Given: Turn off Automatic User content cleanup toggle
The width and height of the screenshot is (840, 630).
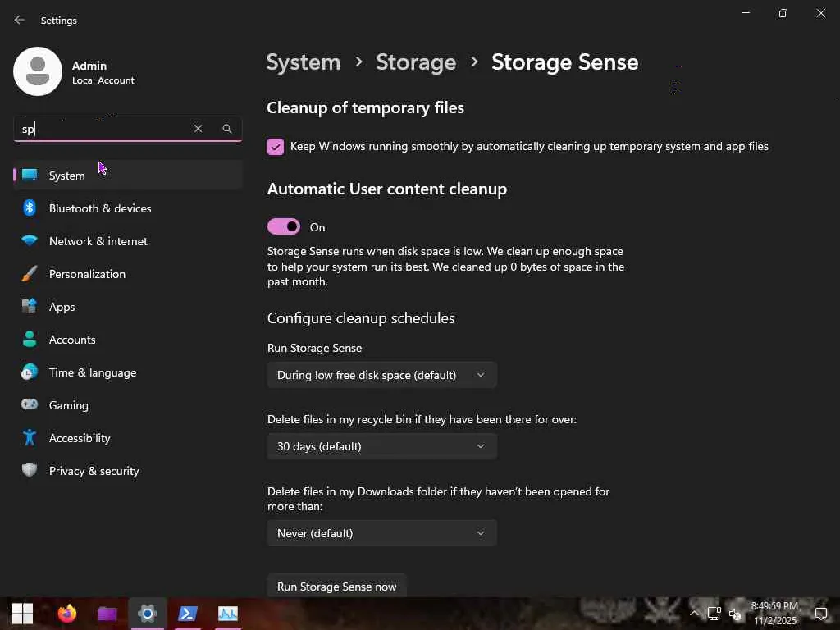Looking at the screenshot, I should 284,227.
